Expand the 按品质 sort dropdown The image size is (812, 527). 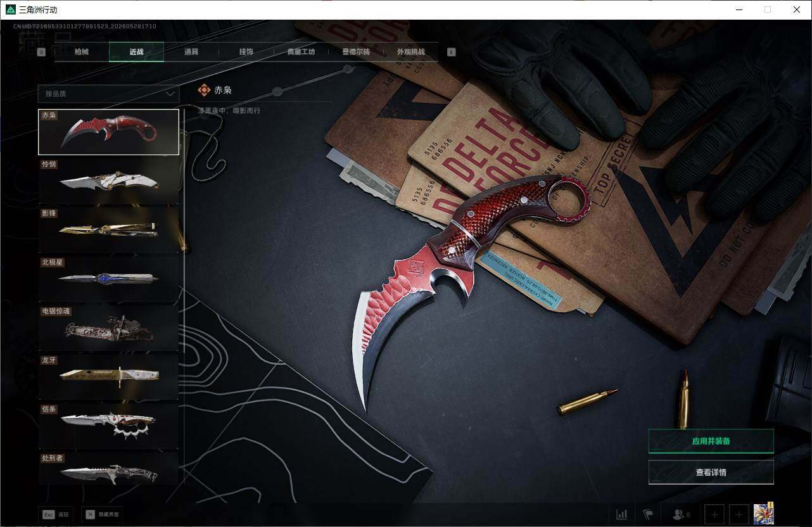pyautogui.click(x=108, y=94)
